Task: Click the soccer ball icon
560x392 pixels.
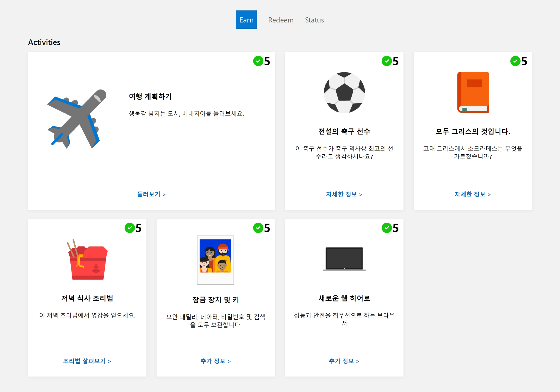Action: 344,93
